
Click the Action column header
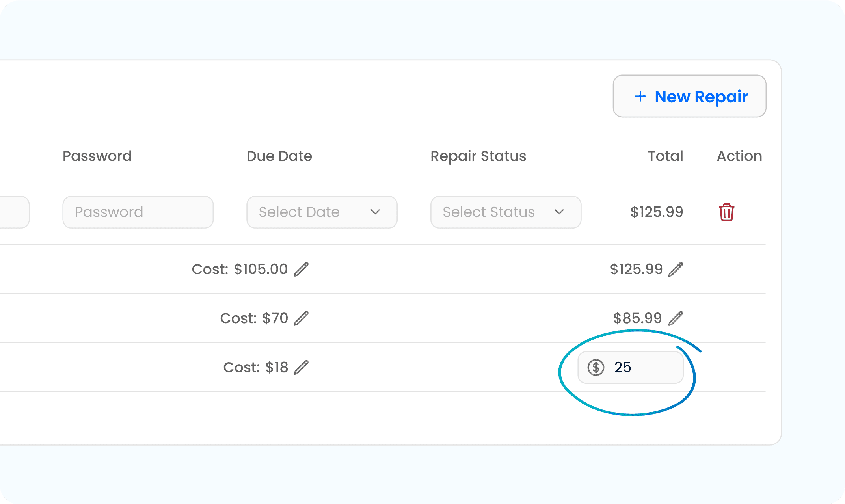pyautogui.click(x=739, y=156)
